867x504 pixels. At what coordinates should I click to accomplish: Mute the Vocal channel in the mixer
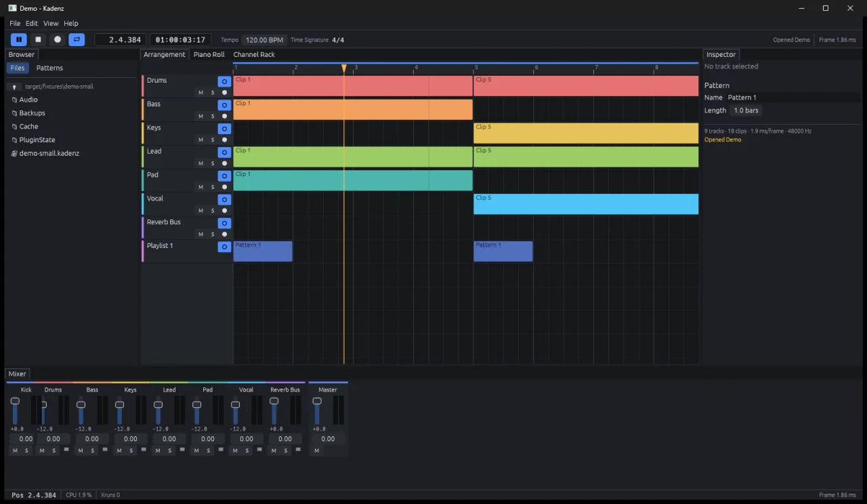[x=234, y=450]
